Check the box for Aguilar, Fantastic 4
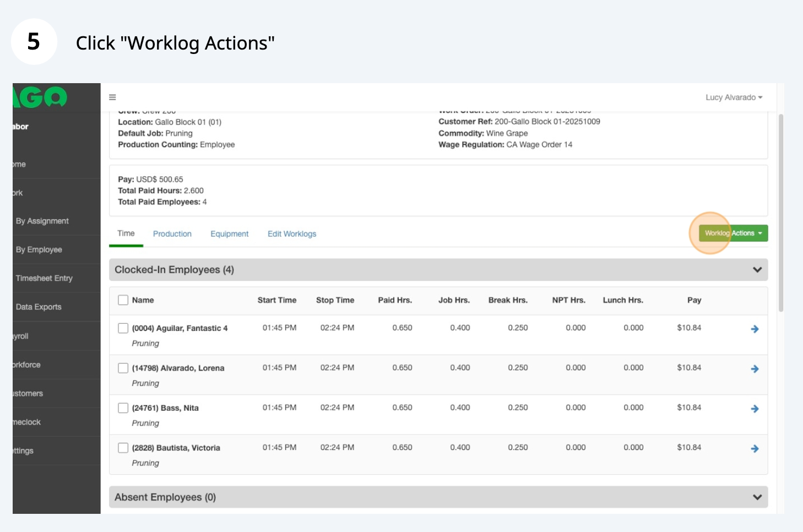The image size is (803, 532). pyautogui.click(x=123, y=328)
